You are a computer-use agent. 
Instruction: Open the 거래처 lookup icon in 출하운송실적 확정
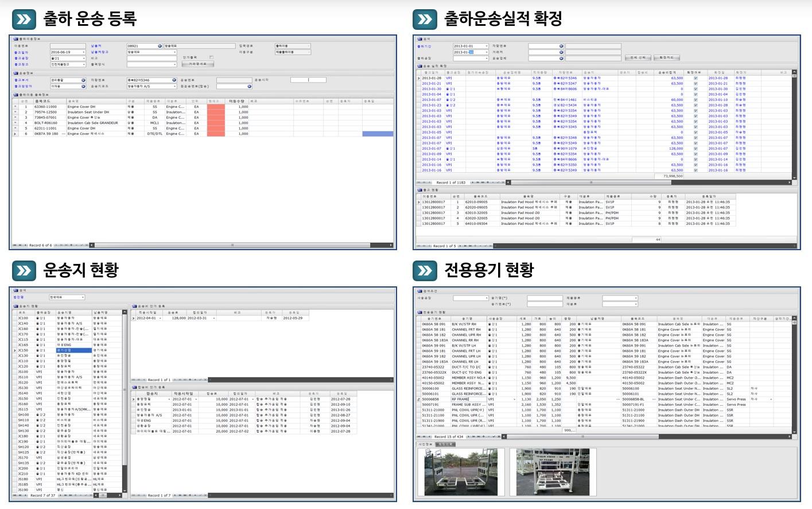[x=561, y=52]
